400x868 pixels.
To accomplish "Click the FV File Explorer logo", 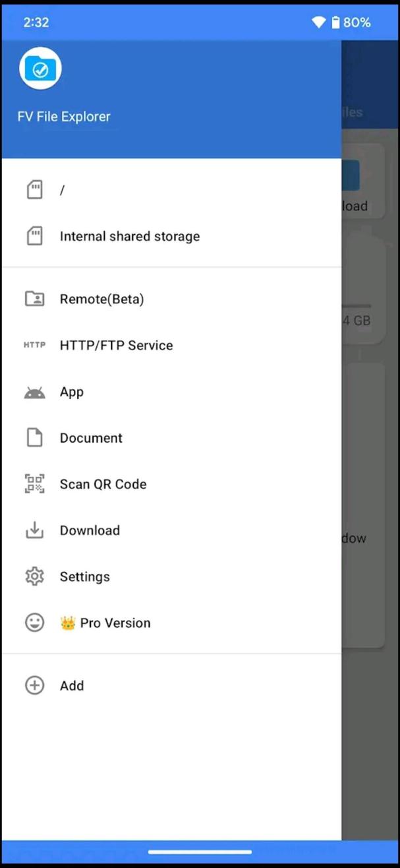I will 40,67.
